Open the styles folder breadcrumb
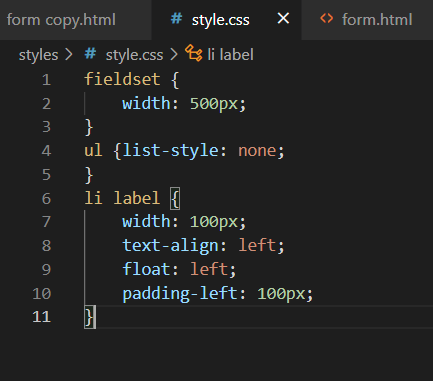The height and width of the screenshot is (381, 433). (x=38, y=55)
